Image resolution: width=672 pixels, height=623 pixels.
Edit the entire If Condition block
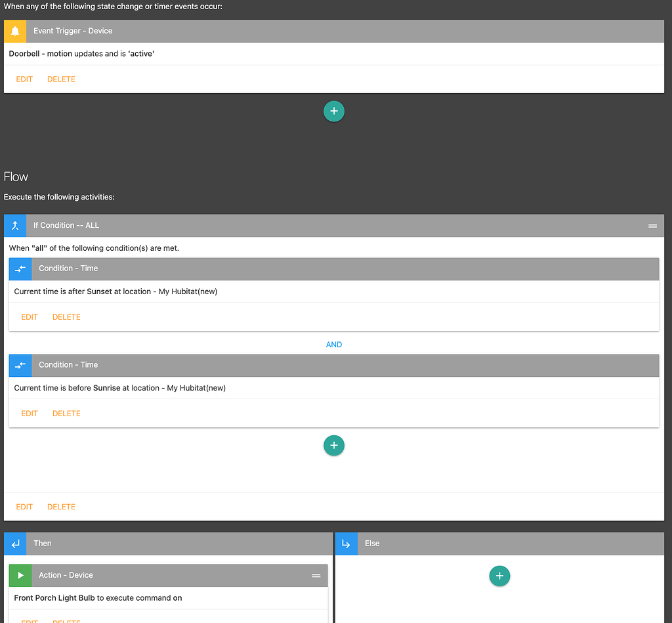24,506
